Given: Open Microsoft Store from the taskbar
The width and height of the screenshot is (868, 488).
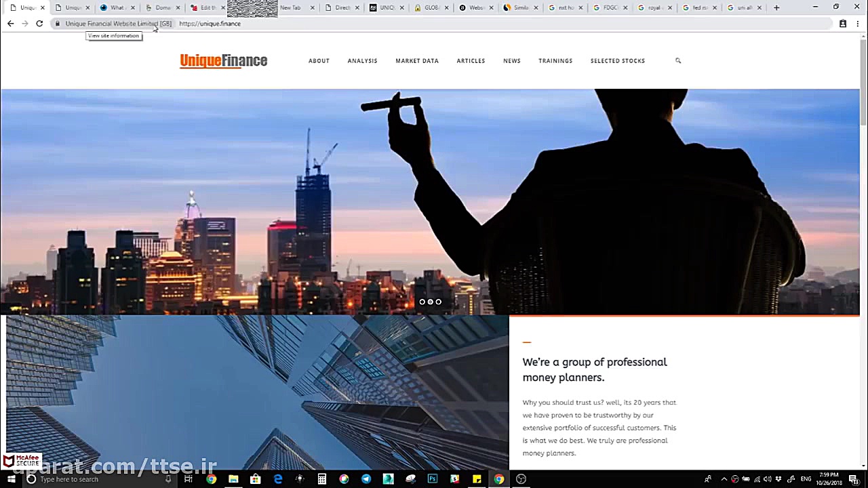Looking at the screenshot, I should point(255,479).
